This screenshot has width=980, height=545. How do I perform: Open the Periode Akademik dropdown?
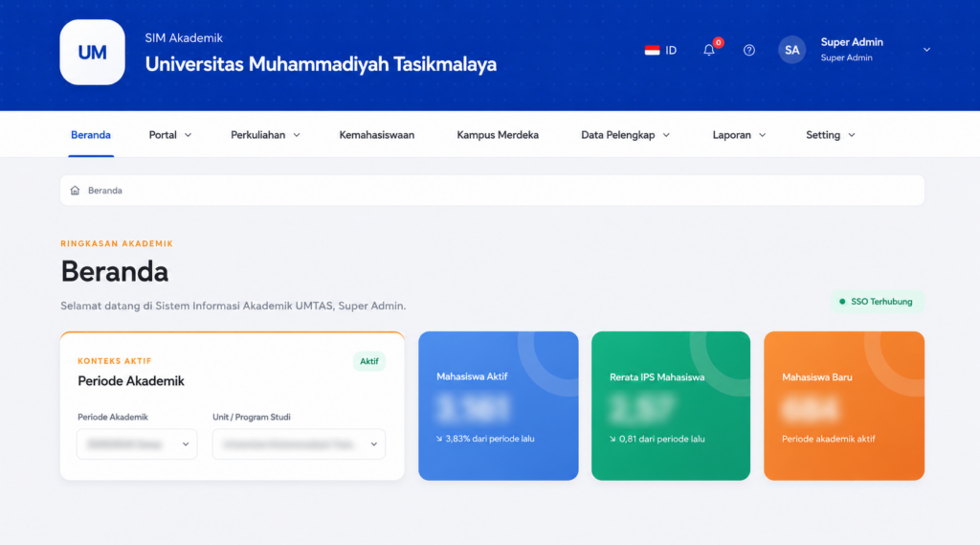point(137,444)
